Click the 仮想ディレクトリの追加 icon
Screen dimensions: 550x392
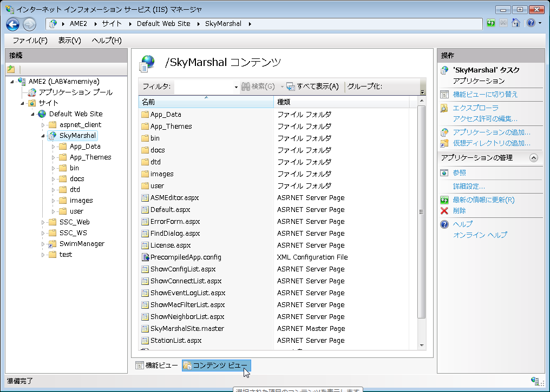pyautogui.click(x=444, y=143)
